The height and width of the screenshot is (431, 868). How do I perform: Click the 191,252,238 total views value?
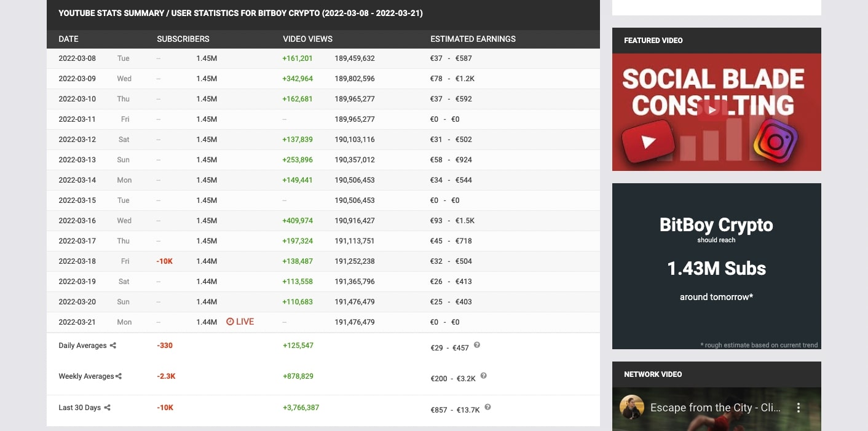click(355, 261)
